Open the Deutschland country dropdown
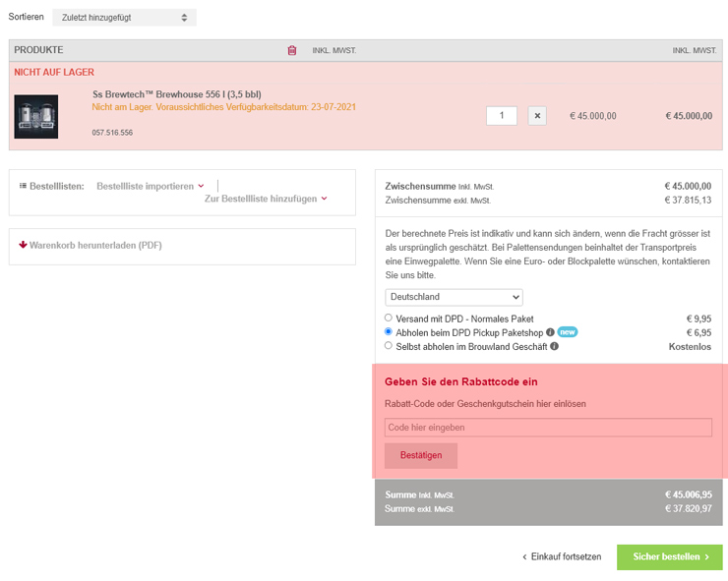This screenshot has height=581, width=728. pos(455,297)
